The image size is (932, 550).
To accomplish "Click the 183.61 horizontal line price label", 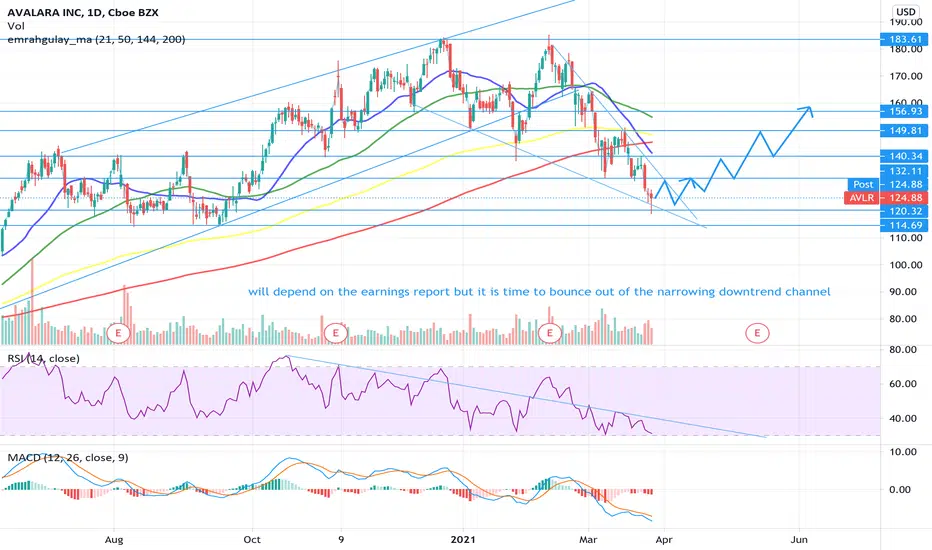I will pos(903,40).
